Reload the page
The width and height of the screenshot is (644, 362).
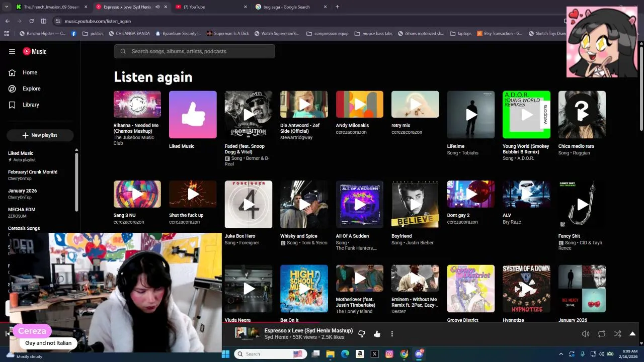click(x=31, y=21)
